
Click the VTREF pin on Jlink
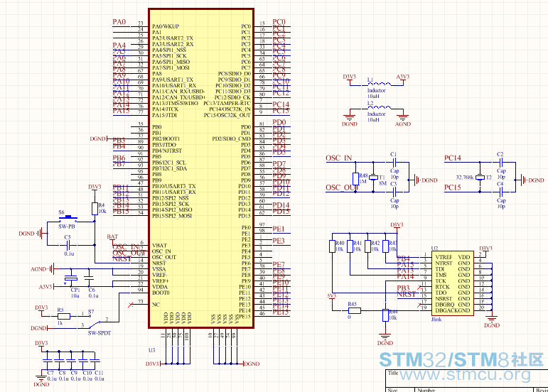(444, 257)
